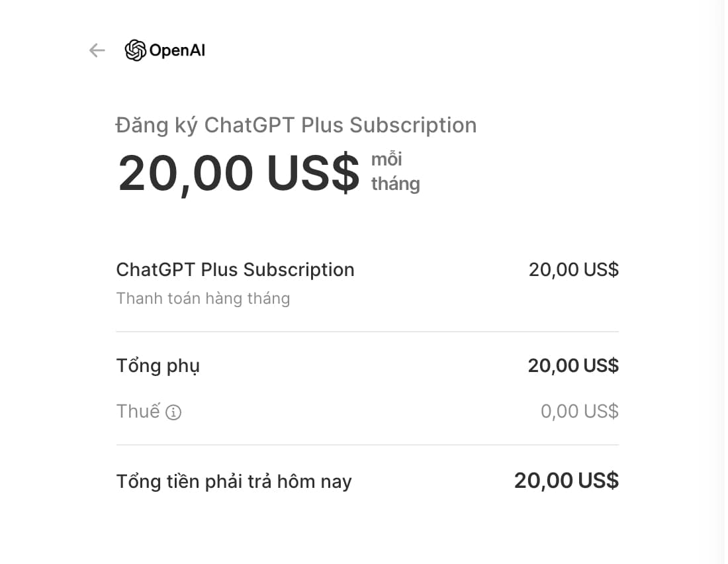Screen dimensions: 728x564
Task: Click the 'Thuế' tax label
Action: pos(139,411)
